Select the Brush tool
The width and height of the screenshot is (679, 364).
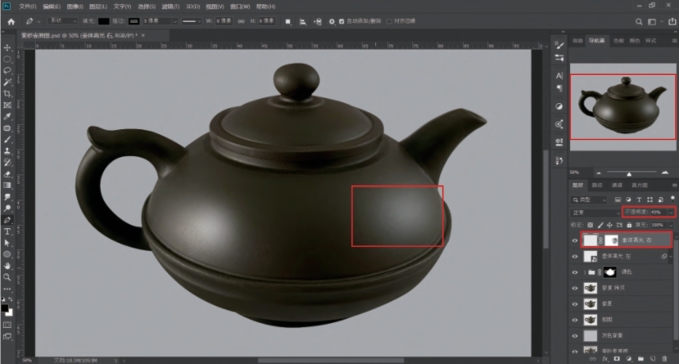point(7,140)
